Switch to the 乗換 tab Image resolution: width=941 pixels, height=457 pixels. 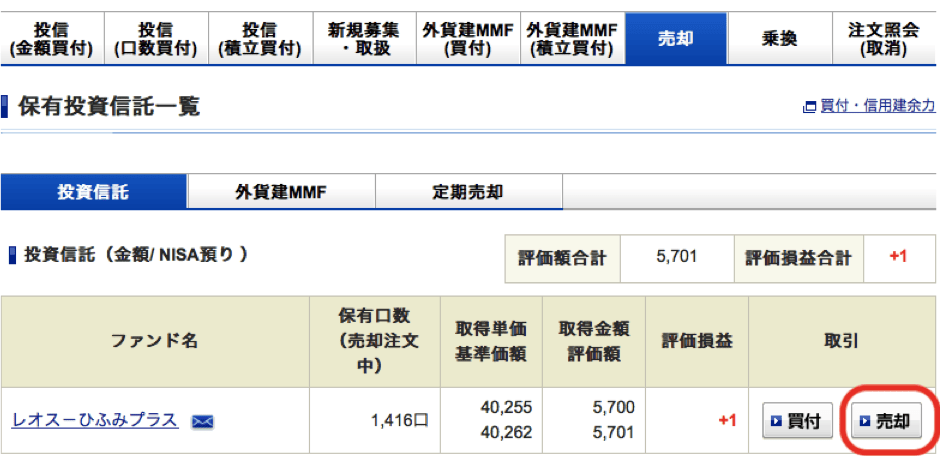point(778,39)
